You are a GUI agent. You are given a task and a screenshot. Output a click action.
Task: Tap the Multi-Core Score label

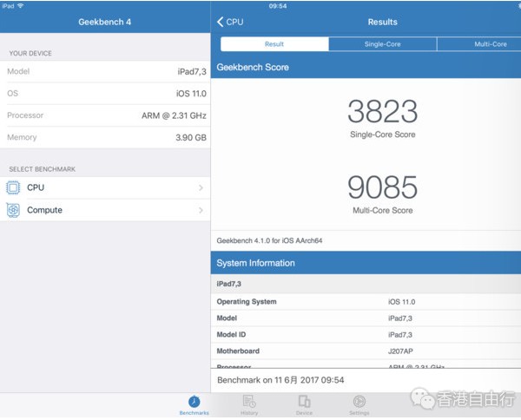click(x=382, y=211)
